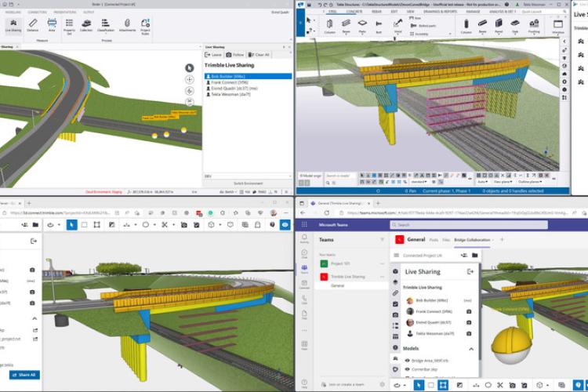588x392 pixels.
Task: Open Calendar in Teams sidebar
Action: pyautogui.click(x=304, y=285)
